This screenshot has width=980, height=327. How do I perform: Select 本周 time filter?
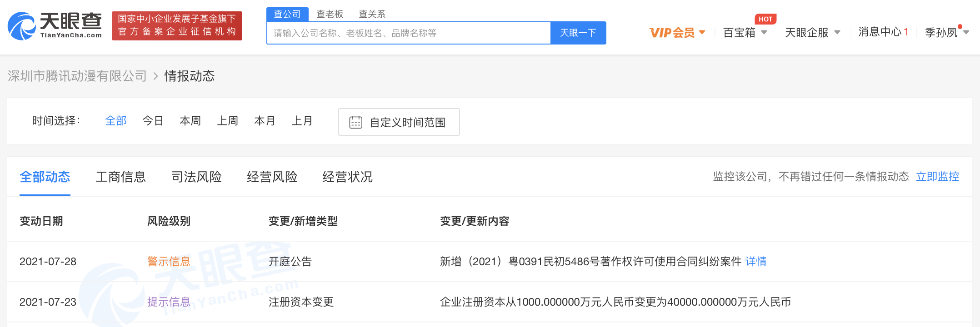[x=190, y=121]
